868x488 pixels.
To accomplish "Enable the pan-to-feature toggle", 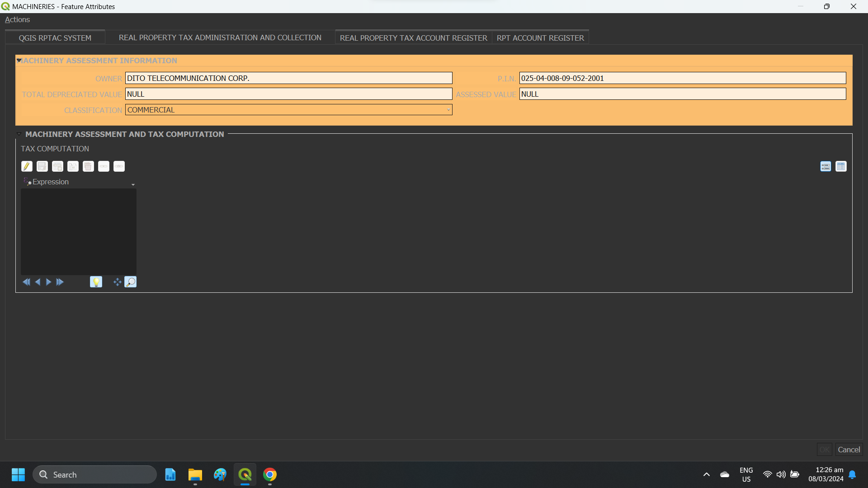I will tap(117, 282).
